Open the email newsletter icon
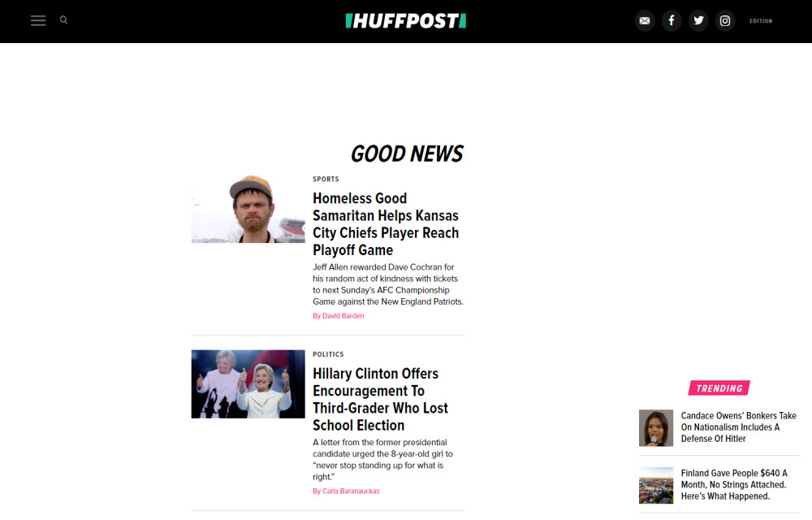812x520 pixels. (x=645, y=20)
